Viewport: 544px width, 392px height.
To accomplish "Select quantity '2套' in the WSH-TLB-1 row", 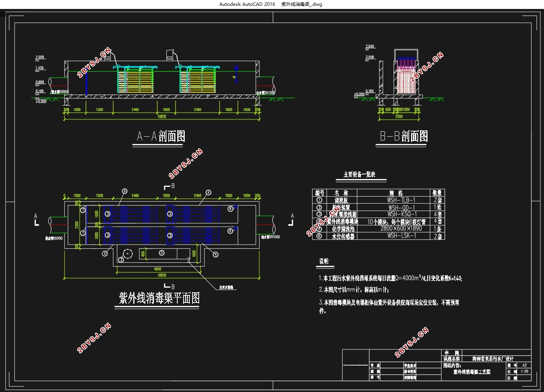I will tap(438, 200).
